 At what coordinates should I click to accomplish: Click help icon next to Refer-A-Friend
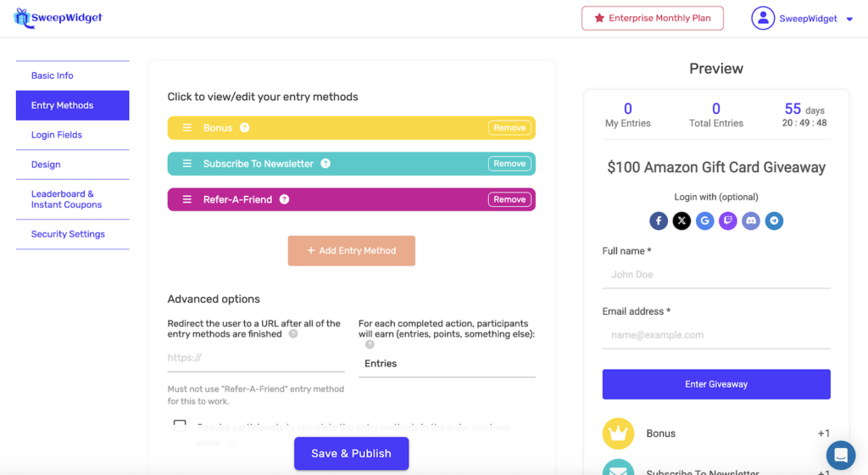pyautogui.click(x=284, y=199)
